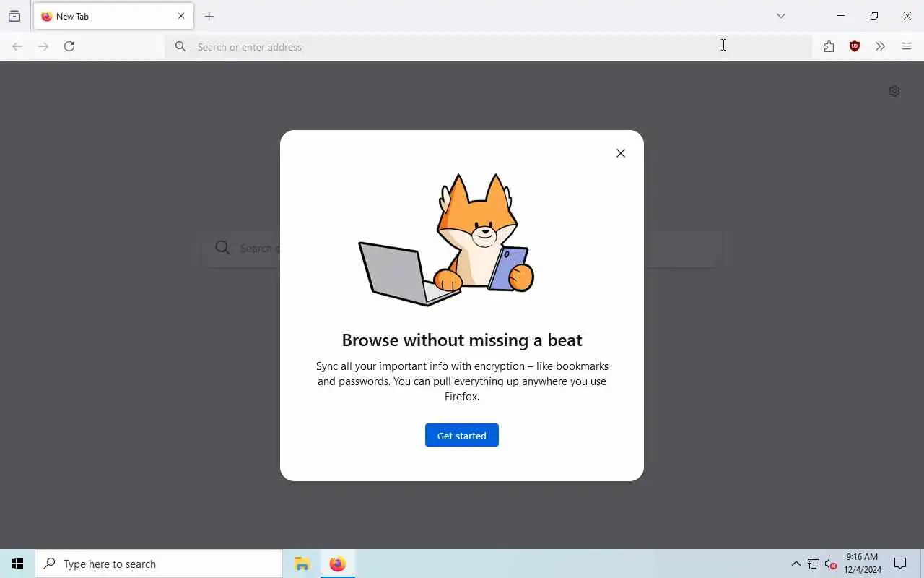Restore down the Firefox window
Viewport: 924px width, 578px height.
click(874, 16)
